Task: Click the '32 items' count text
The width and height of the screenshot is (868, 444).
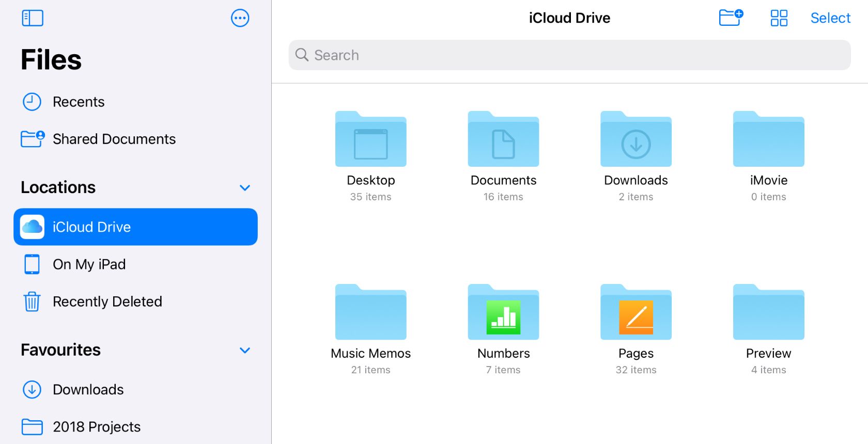Action: (x=636, y=370)
